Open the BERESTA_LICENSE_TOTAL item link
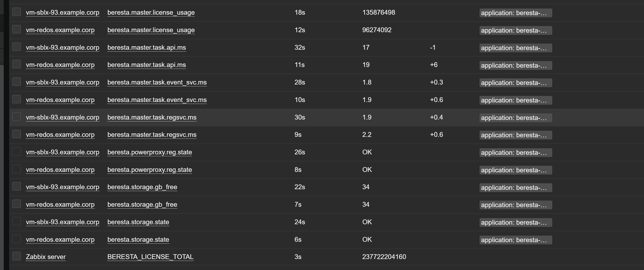Viewport: 644px width, 270px height. point(150,257)
